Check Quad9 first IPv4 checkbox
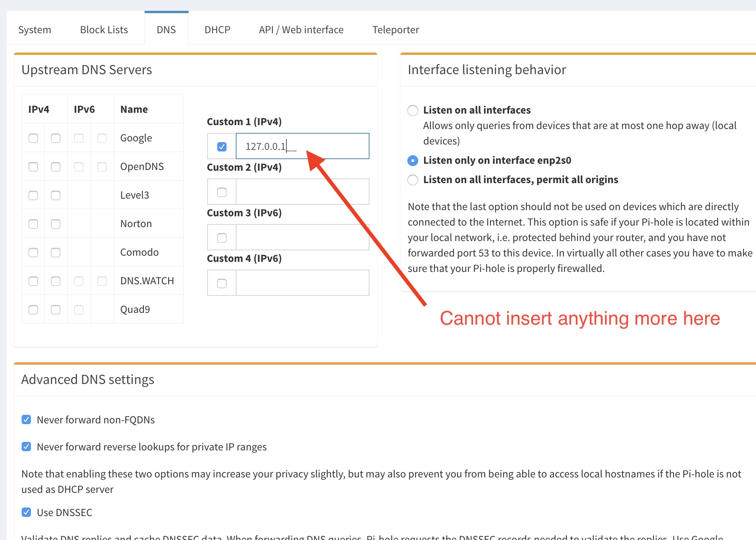756x540 pixels. pos(33,309)
